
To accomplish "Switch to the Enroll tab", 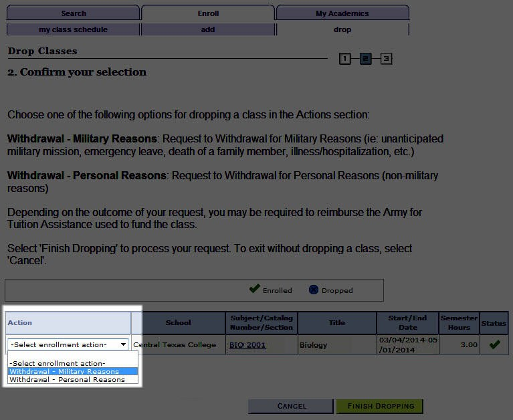I will coord(208,13).
